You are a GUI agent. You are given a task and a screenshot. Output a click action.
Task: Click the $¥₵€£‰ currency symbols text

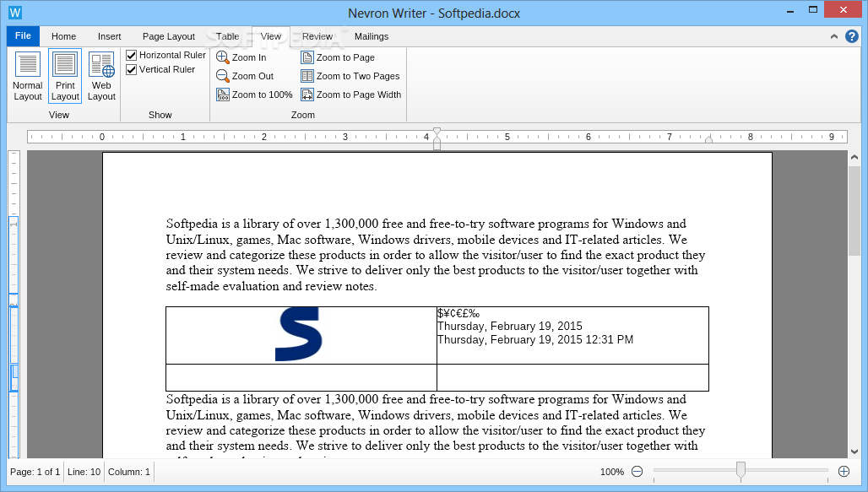(x=458, y=314)
